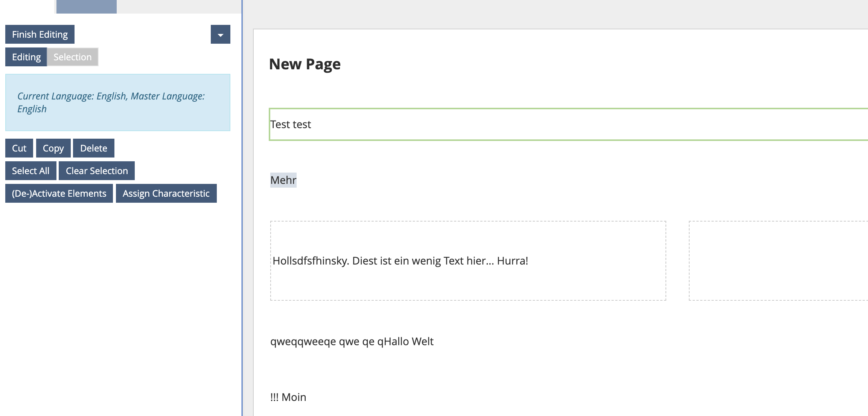The width and height of the screenshot is (868, 416).
Task: Open Assign Characteristic
Action: 166,193
